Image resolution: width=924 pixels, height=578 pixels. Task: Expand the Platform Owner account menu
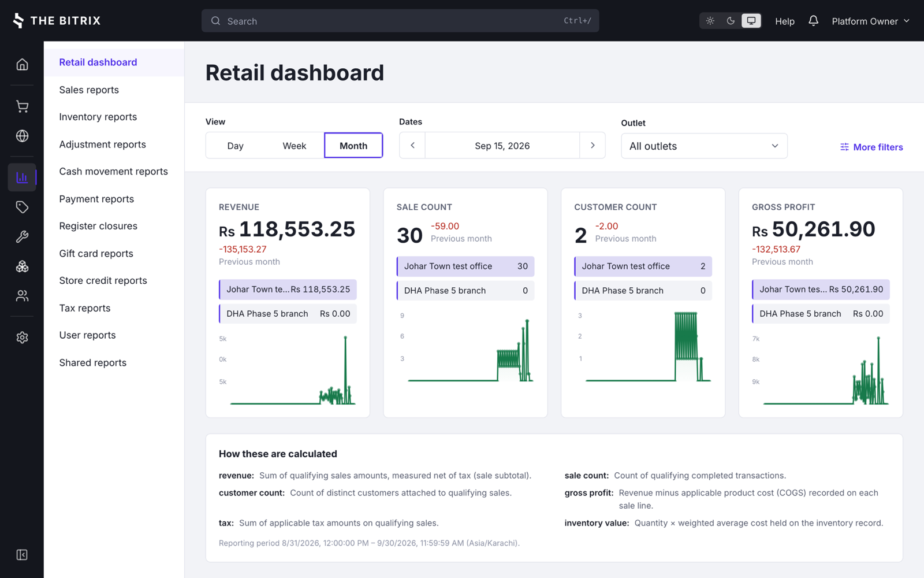(x=870, y=21)
